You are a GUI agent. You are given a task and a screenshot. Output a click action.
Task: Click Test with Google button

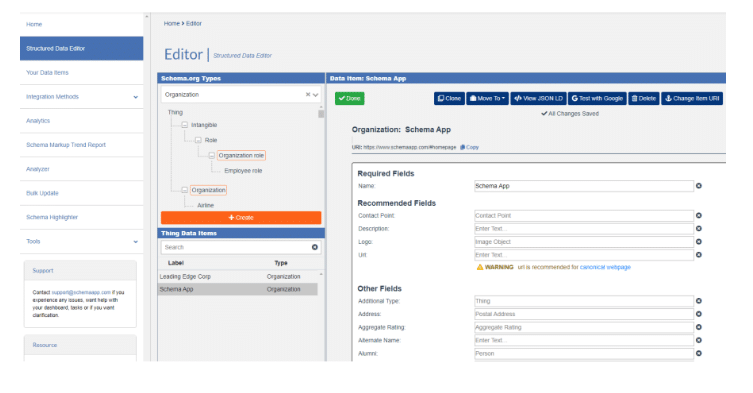tap(597, 98)
